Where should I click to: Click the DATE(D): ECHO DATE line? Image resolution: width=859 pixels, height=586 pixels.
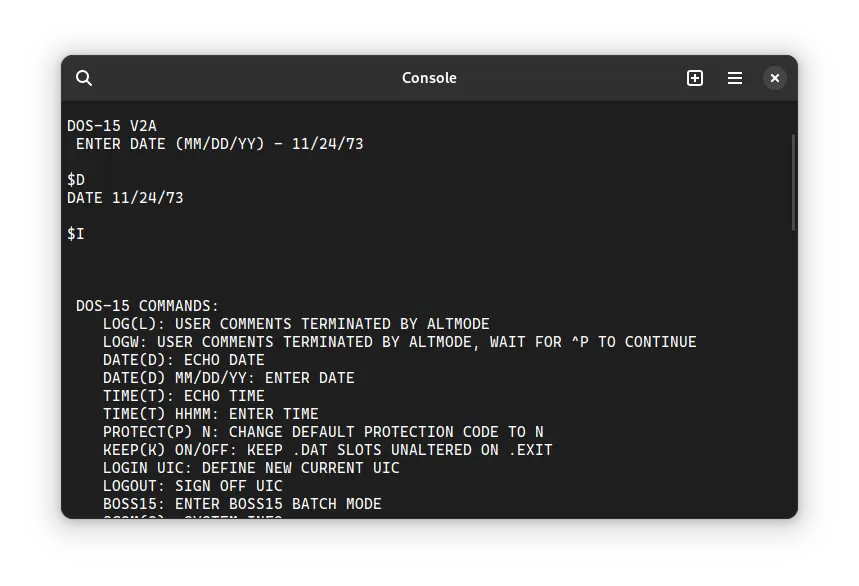coord(183,360)
